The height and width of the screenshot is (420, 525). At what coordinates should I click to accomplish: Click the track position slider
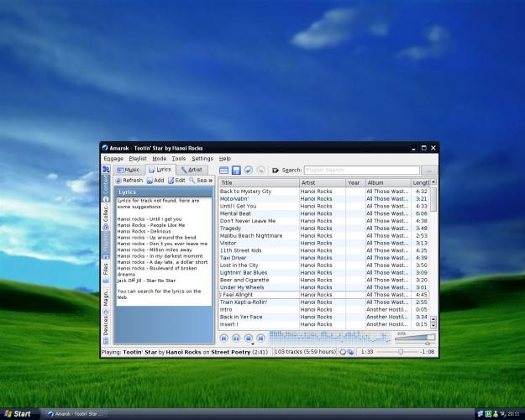[x=398, y=352]
